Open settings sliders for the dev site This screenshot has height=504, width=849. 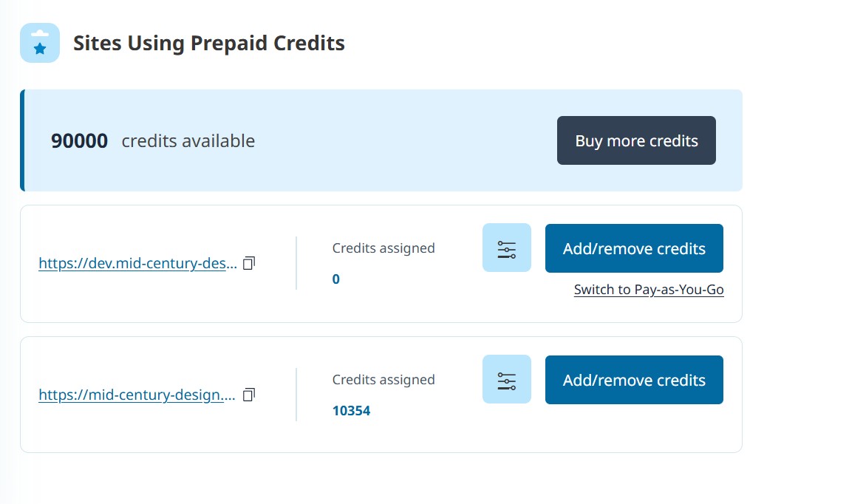point(506,248)
